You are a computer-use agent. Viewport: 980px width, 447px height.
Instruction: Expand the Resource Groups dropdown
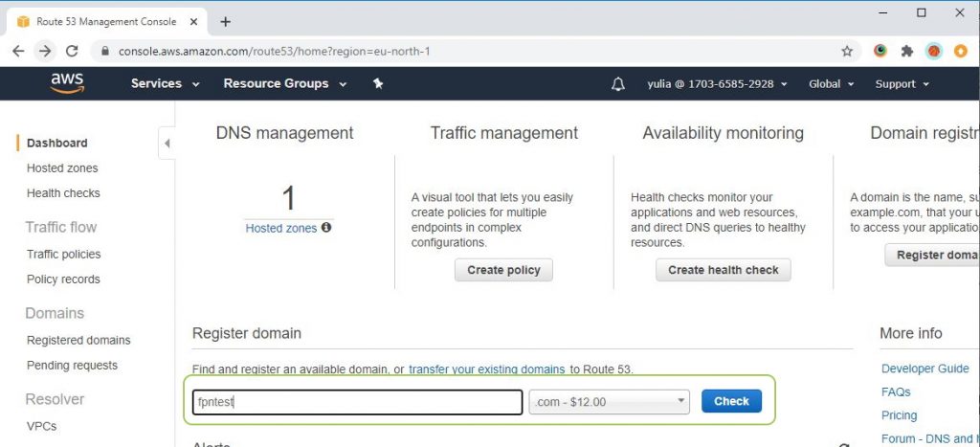[x=285, y=84]
